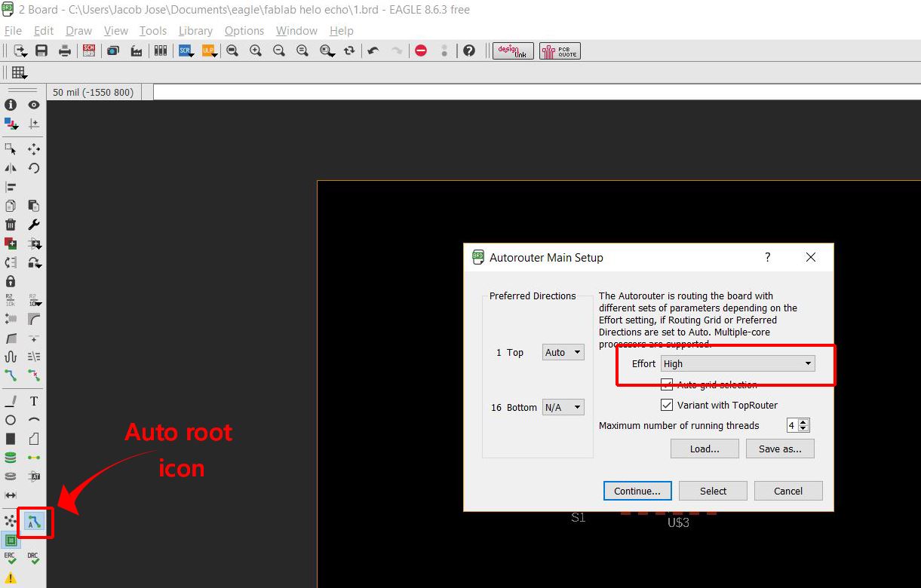Screen dimensions: 921x588
Task: Select the Add part tool
Action: point(11,243)
